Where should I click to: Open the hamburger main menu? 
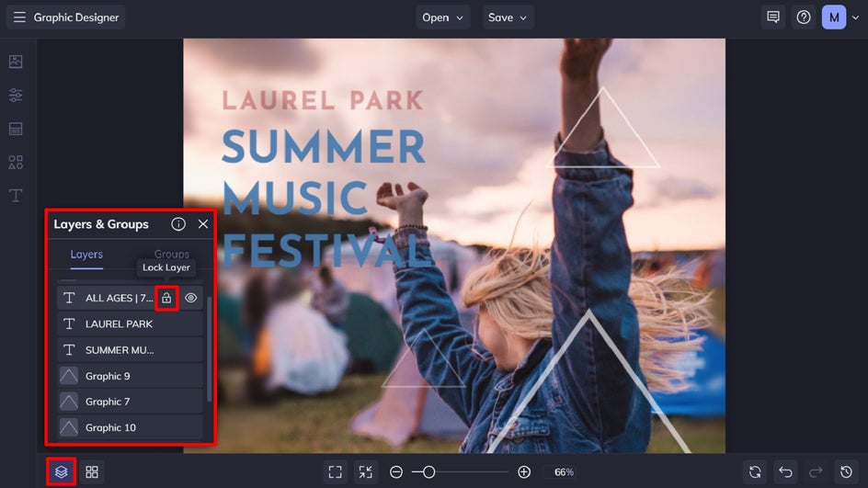(x=19, y=17)
